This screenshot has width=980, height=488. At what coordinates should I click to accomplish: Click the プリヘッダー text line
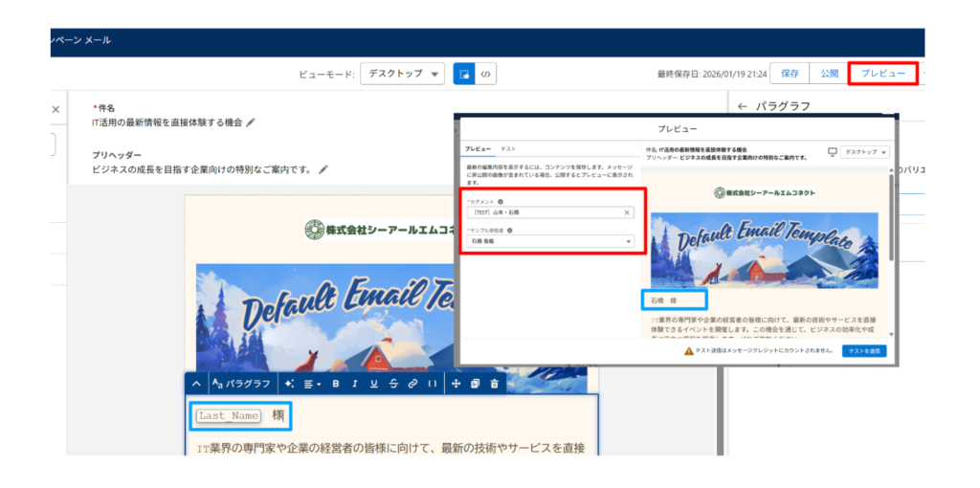click(202, 169)
